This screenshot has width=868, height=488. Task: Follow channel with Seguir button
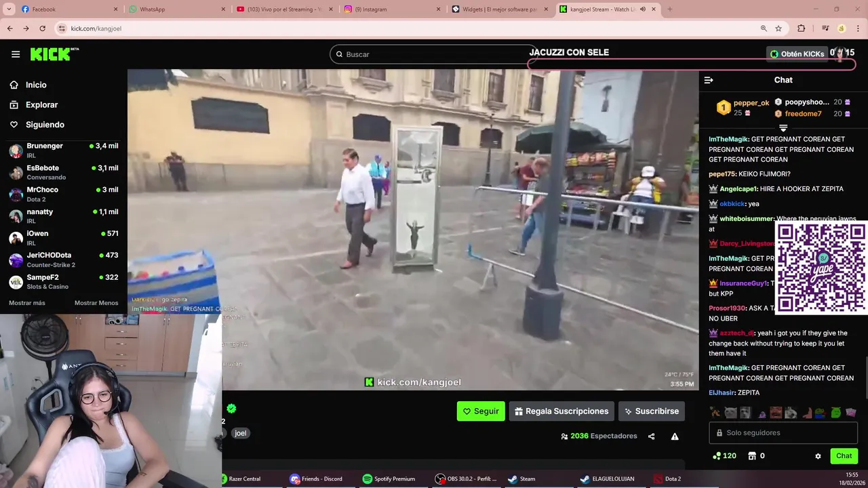click(481, 411)
